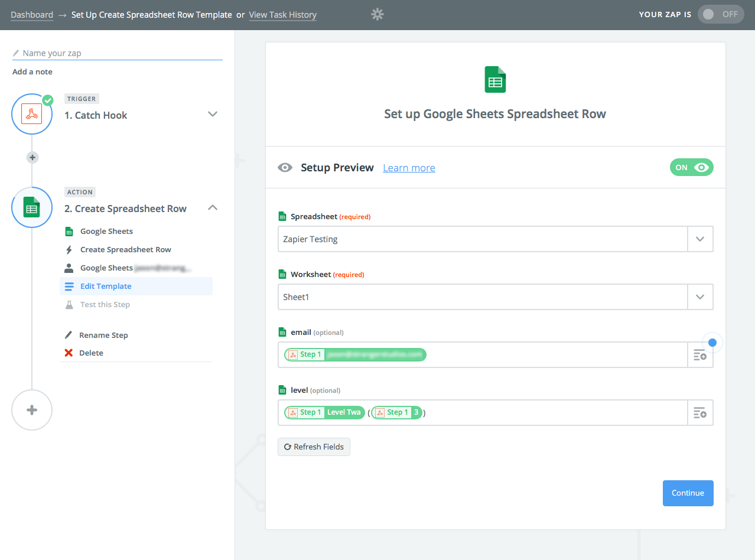Open the Worksheet dropdown
Image resolution: width=755 pixels, height=560 pixels.
click(700, 297)
